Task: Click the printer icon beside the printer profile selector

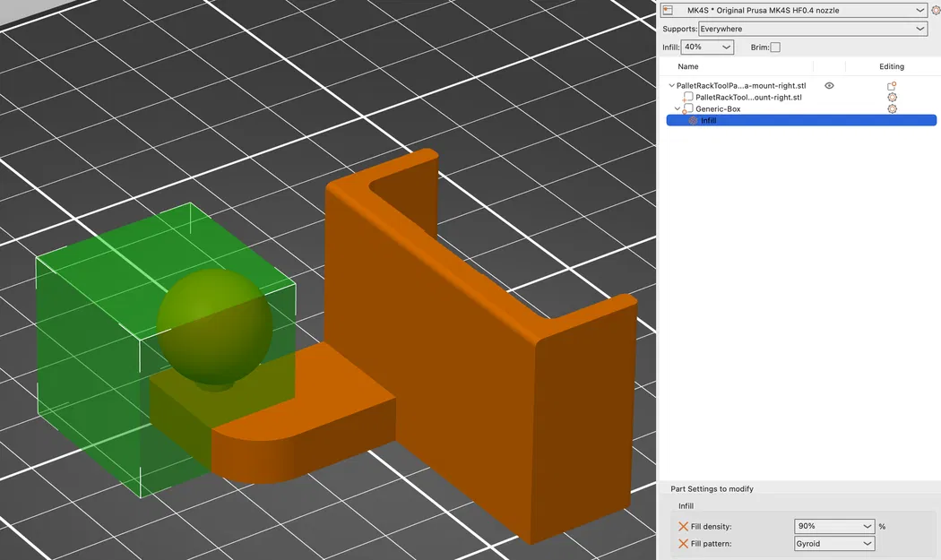Action: coord(667,10)
